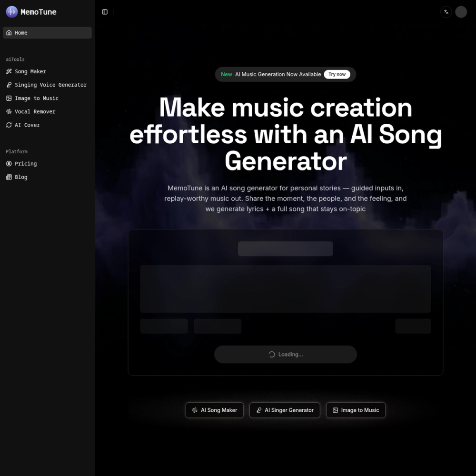The width and height of the screenshot is (476, 476).
Task: Click the aiTools section label
Action: (15, 59)
